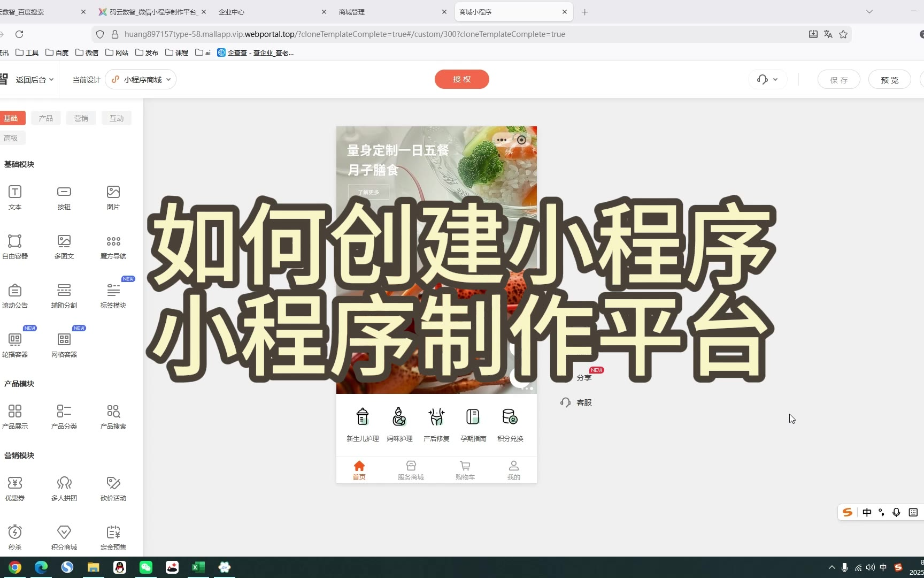
Task: Select the 购物车 tab in the preview
Action: 465,470
